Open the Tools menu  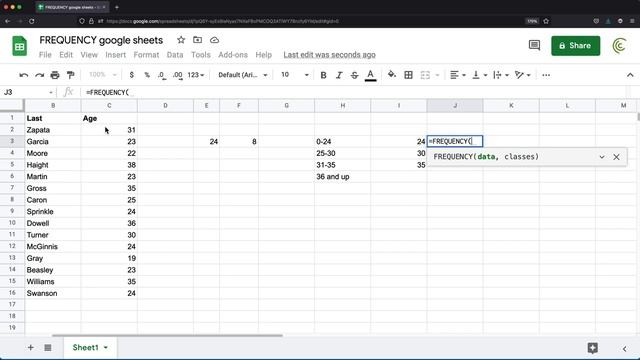point(201,55)
